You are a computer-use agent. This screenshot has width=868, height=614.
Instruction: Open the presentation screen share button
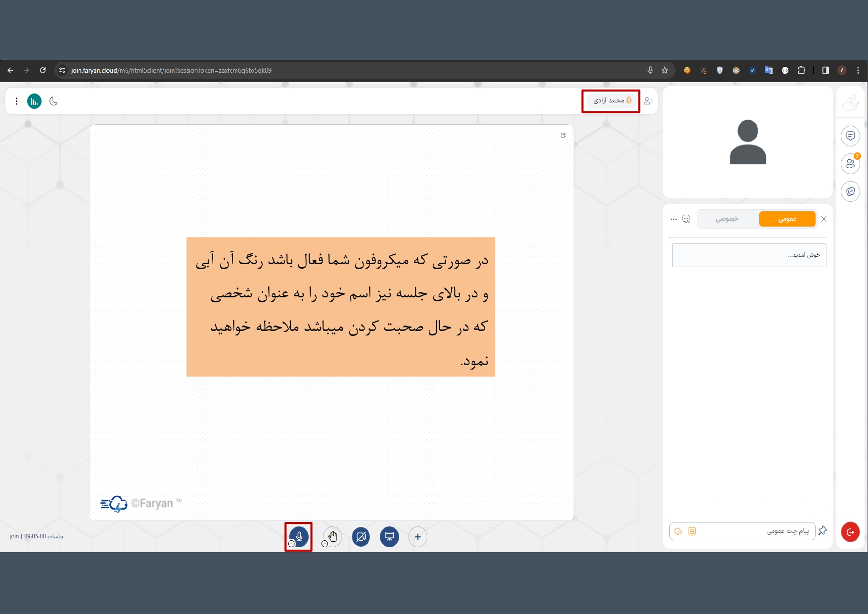point(389,536)
